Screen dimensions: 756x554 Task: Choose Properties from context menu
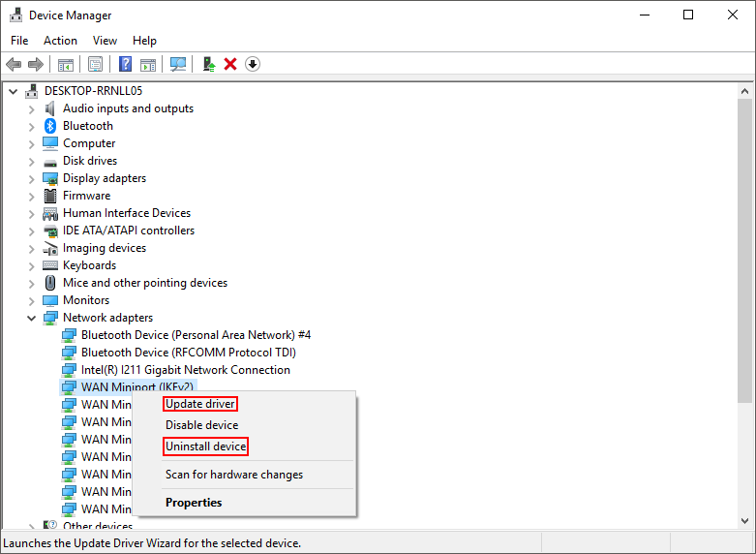click(x=194, y=503)
